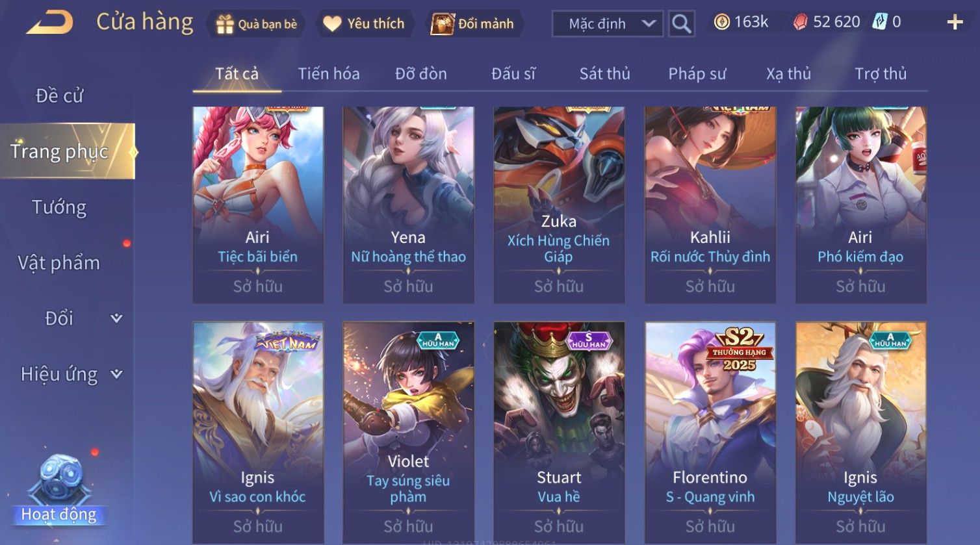
Task: Tap the gold coin currency icon
Action: (x=721, y=23)
